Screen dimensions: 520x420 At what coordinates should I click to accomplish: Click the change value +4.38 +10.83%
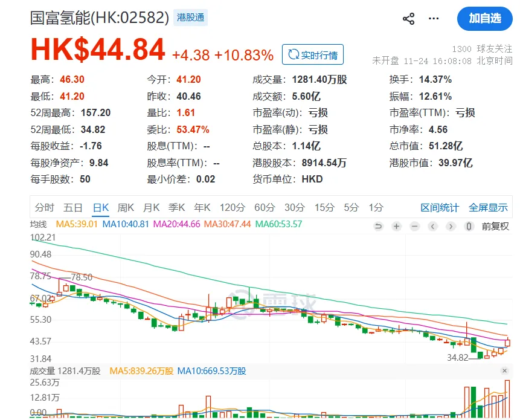[x=222, y=55]
